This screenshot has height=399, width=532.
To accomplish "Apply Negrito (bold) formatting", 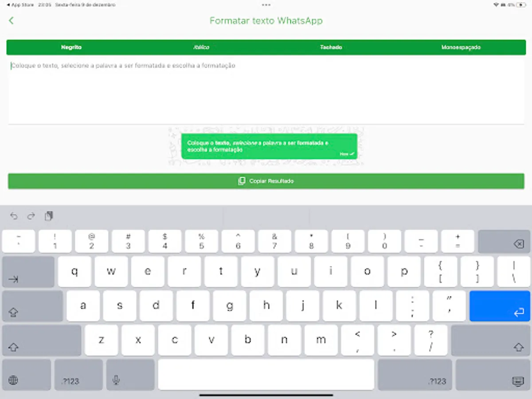I will coord(71,47).
